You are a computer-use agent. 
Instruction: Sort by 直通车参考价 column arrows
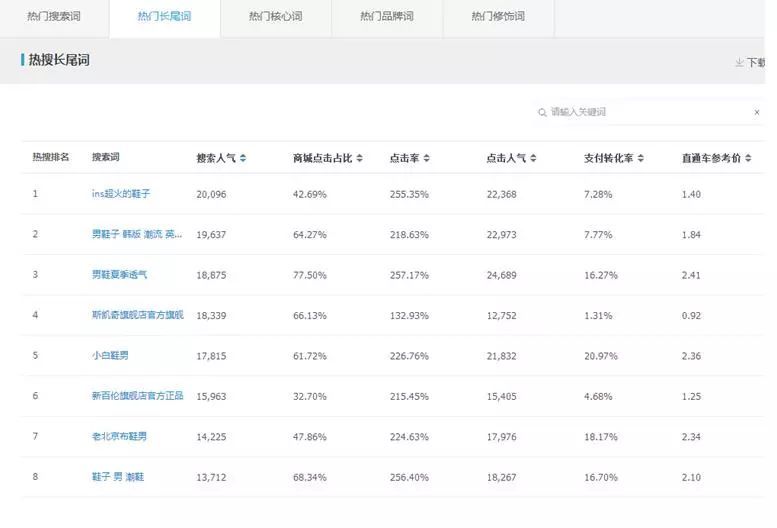(x=748, y=158)
